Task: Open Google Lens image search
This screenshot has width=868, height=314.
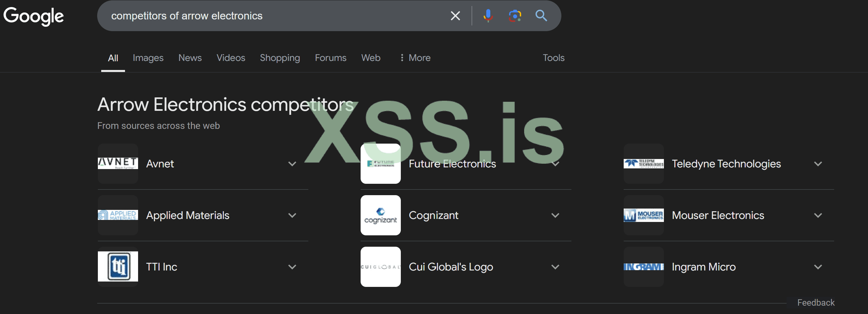Action: click(x=514, y=15)
